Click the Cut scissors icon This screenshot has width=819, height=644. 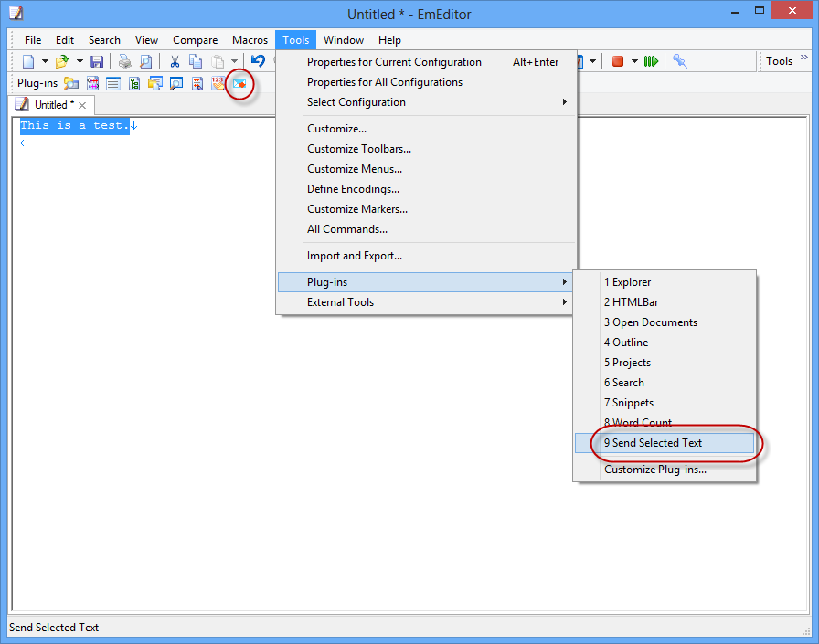175,61
